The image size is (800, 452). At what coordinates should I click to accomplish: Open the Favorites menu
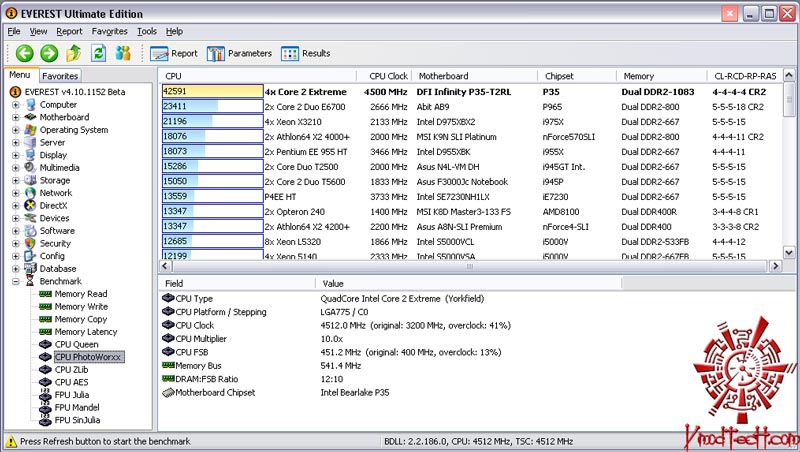(x=110, y=32)
